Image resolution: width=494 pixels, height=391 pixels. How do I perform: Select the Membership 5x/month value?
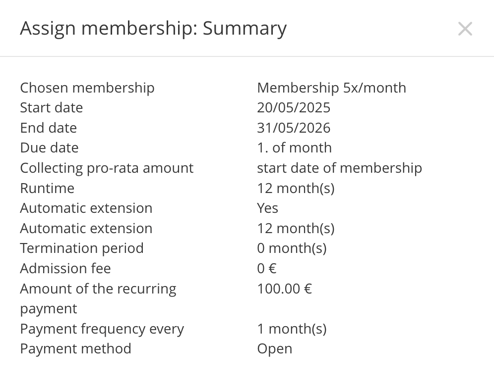click(x=331, y=88)
